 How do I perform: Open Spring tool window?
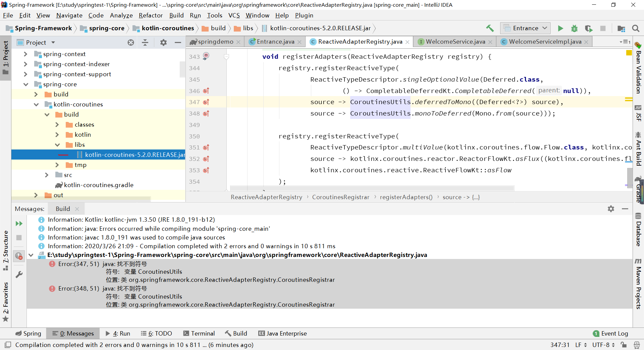[28, 334]
